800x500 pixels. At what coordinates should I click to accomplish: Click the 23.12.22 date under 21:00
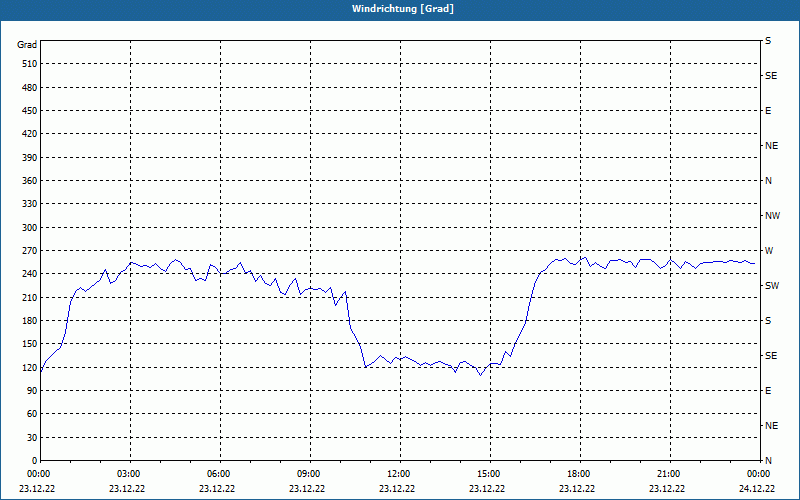(667, 489)
